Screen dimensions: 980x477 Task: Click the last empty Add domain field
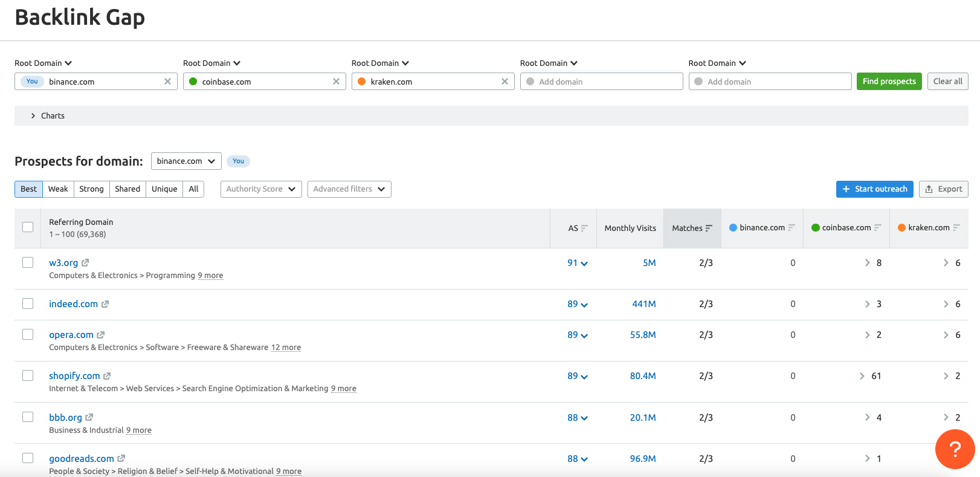pos(770,82)
